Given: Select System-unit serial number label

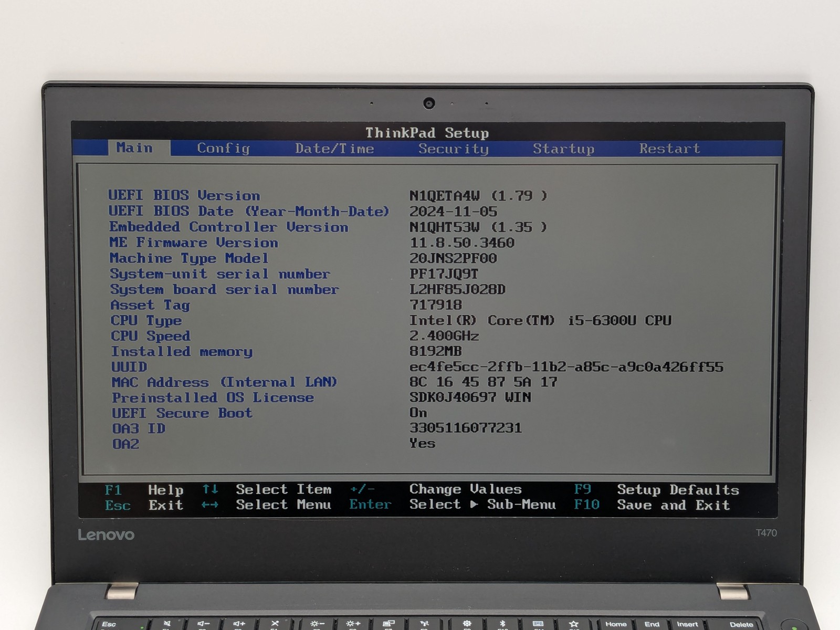Looking at the screenshot, I should [x=220, y=274].
